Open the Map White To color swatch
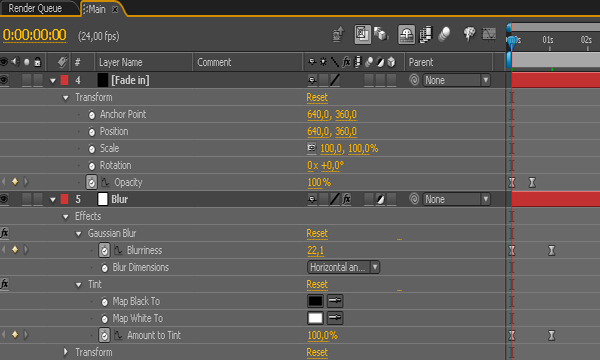The image size is (600, 360). point(315,318)
